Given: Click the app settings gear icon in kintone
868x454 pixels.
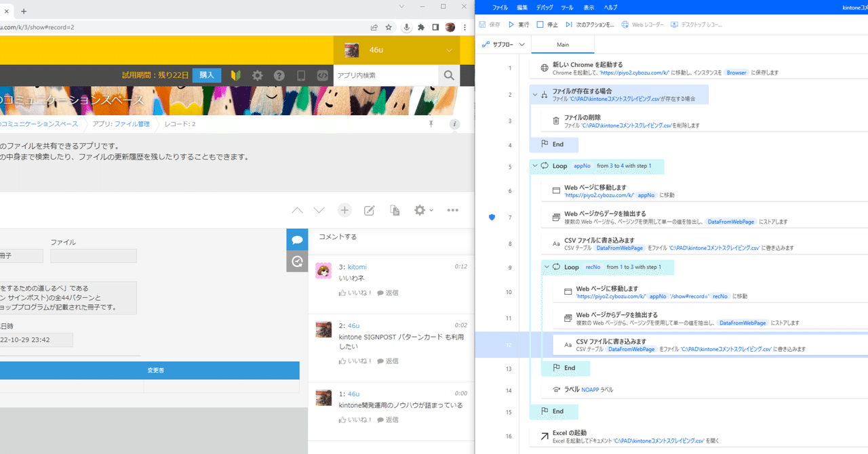Looking at the screenshot, I should coord(420,210).
